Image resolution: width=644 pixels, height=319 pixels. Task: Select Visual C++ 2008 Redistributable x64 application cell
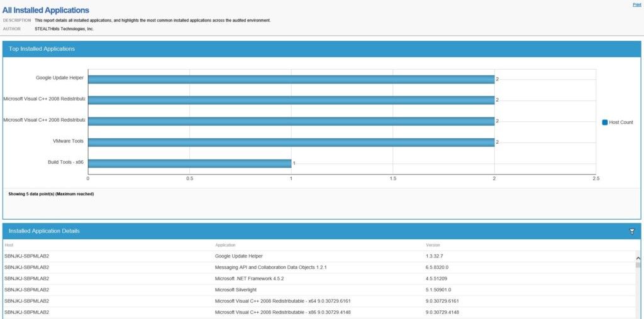(x=282, y=301)
